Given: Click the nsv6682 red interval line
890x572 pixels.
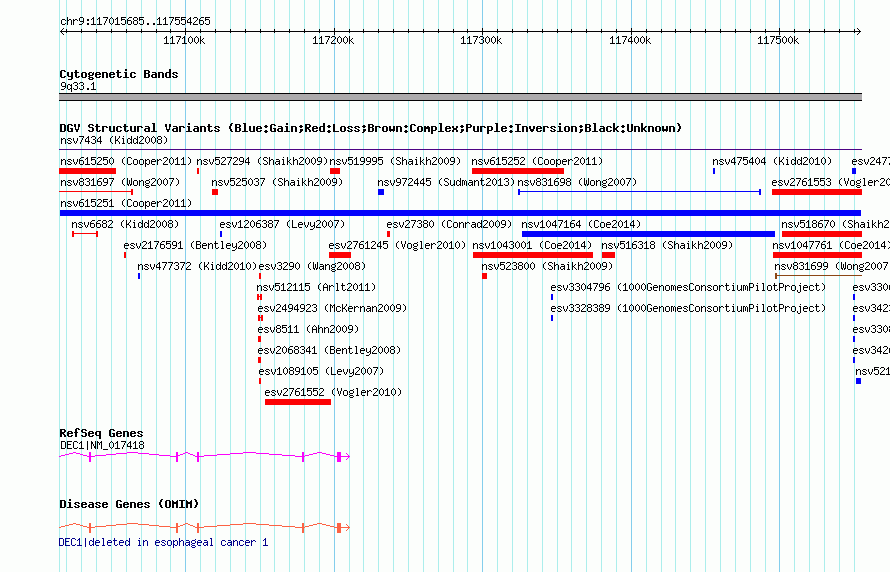Looking at the screenshot, I should pos(85,234).
